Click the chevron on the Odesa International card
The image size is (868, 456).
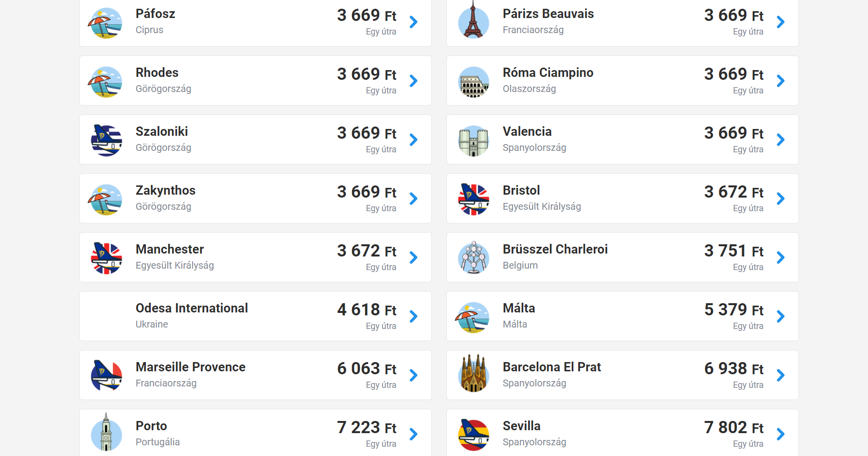(x=413, y=316)
